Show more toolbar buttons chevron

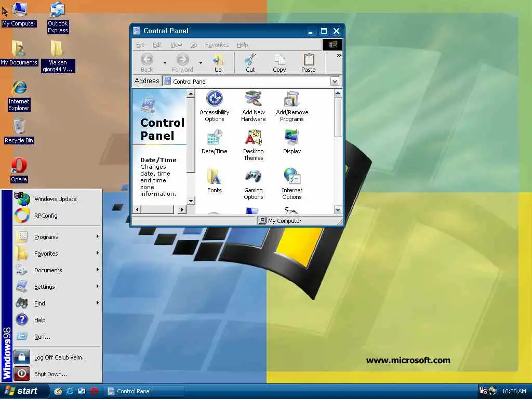339,56
